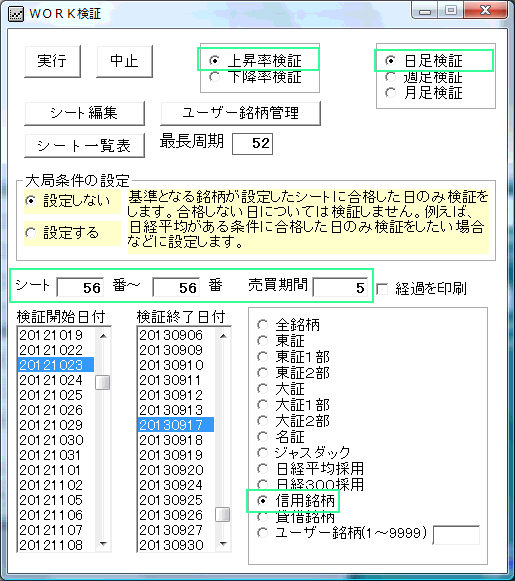Select start date 20121031

click(56, 455)
